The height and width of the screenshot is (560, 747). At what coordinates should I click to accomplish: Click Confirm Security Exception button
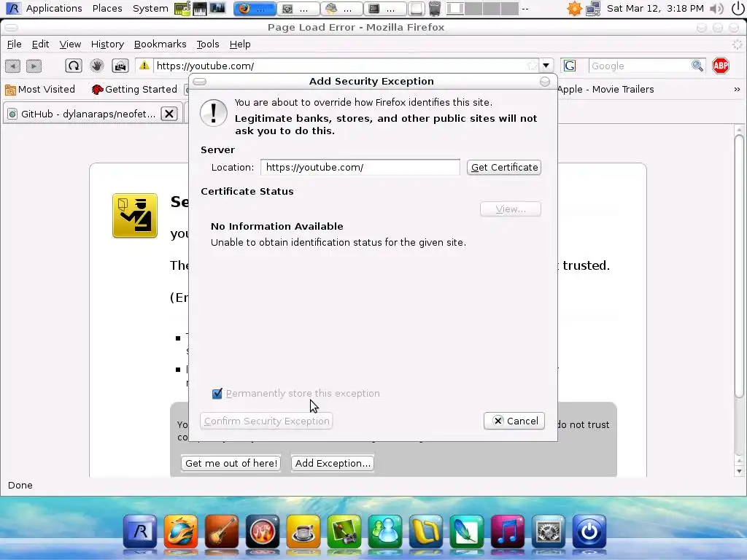(266, 421)
